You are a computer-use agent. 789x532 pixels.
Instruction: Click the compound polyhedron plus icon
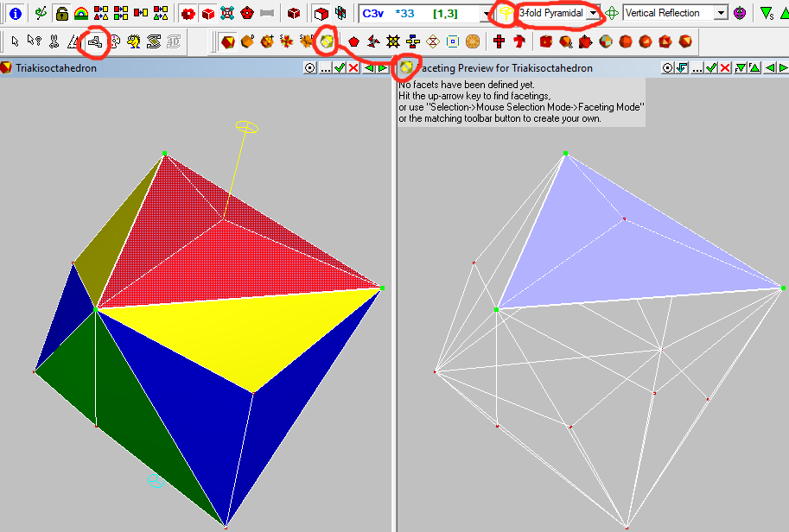[x=267, y=41]
